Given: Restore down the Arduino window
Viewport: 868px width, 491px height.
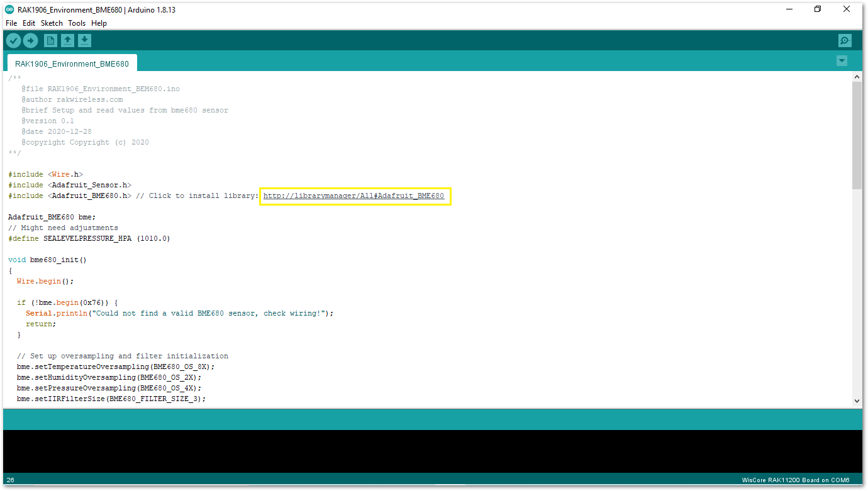Looking at the screenshot, I should tap(818, 9).
